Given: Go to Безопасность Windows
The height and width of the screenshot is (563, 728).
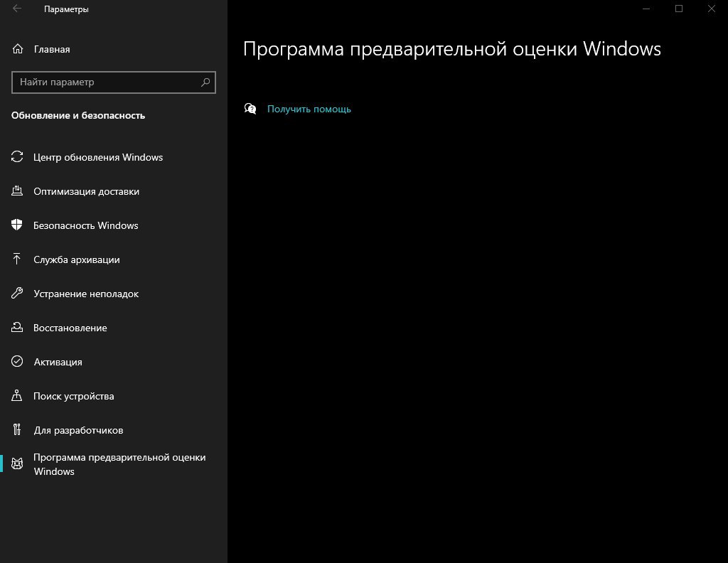Looking at the screenshot, I should pyautogui.click(x=86, y=225).
